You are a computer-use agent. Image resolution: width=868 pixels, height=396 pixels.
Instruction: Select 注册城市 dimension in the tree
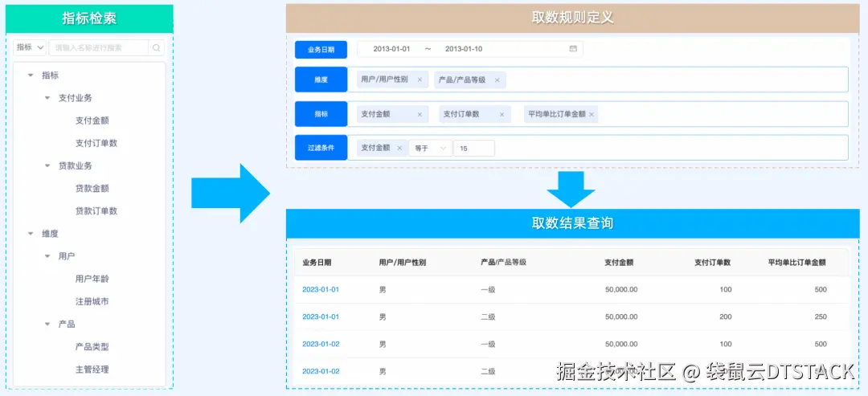tap(92, 302)
